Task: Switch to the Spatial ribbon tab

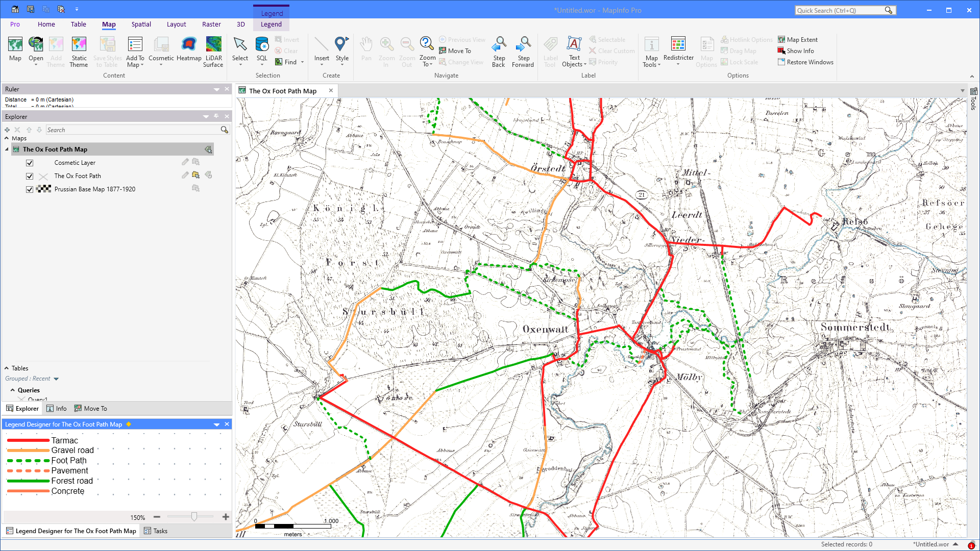Action: [141, 24]
